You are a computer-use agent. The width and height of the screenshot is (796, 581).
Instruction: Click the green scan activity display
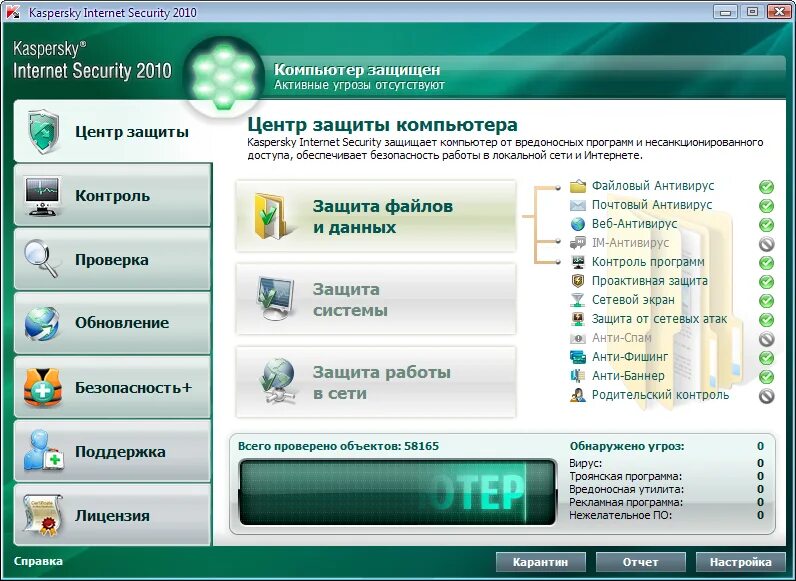click(397, 492)
